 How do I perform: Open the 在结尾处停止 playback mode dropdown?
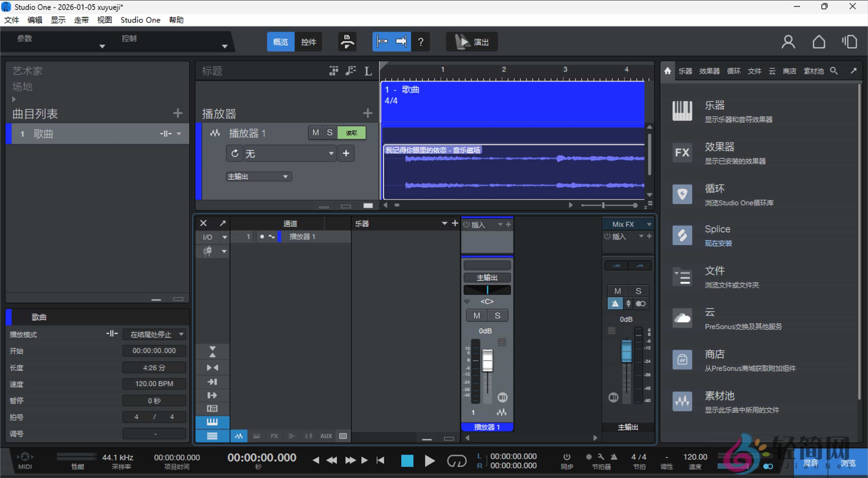pos(154,334)
